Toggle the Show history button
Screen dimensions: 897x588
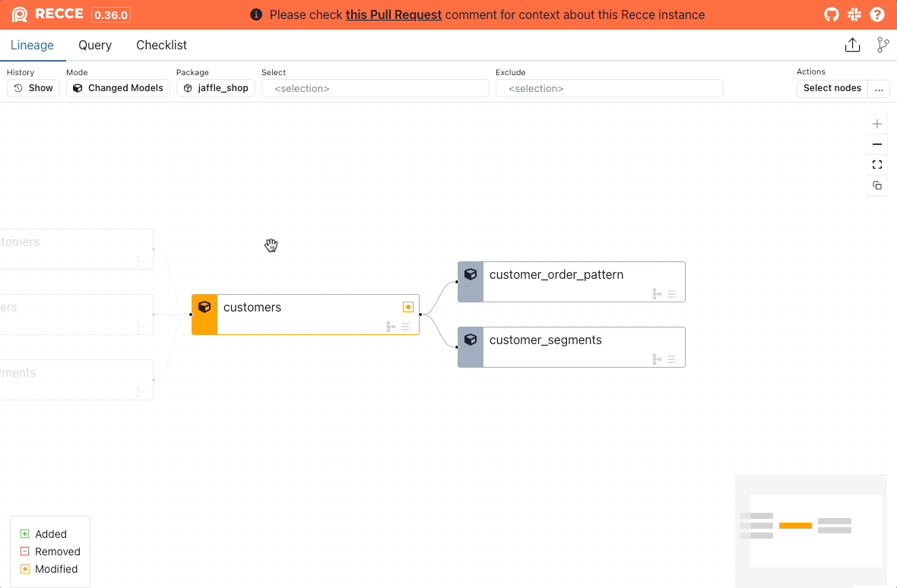[x=33, y=88]
